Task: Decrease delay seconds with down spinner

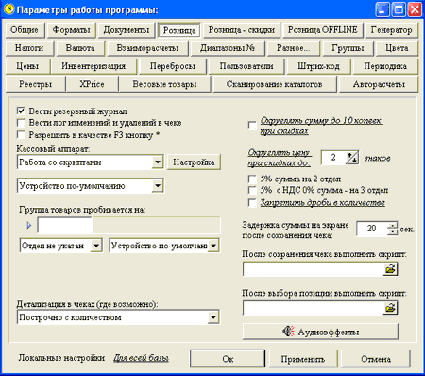Action: pos(393,232)
